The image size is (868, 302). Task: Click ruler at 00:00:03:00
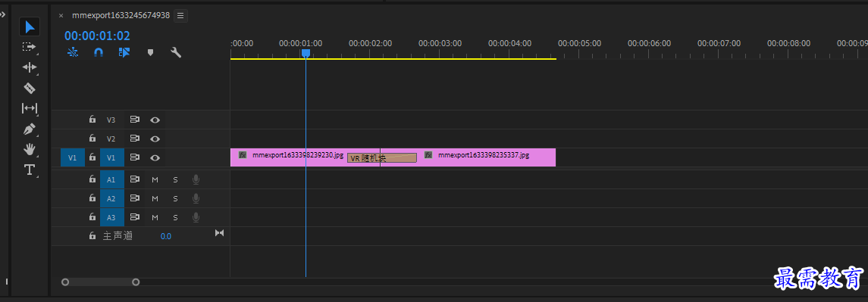tap(440, 44)
